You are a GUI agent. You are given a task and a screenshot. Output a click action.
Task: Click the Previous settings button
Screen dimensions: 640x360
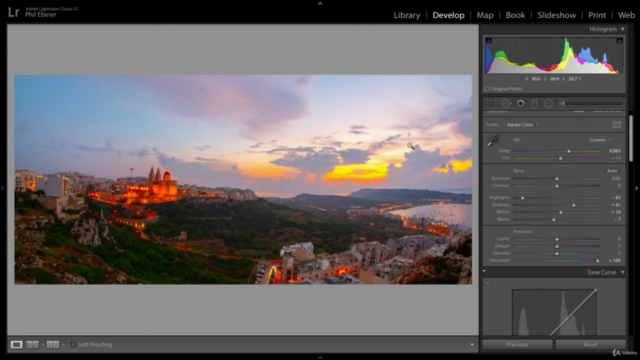(517, 345)
